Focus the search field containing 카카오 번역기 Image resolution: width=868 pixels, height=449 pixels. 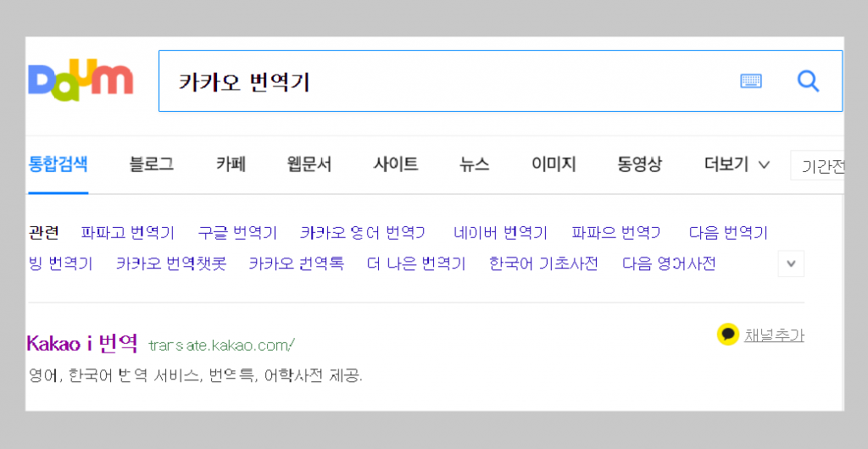point(500,80)
